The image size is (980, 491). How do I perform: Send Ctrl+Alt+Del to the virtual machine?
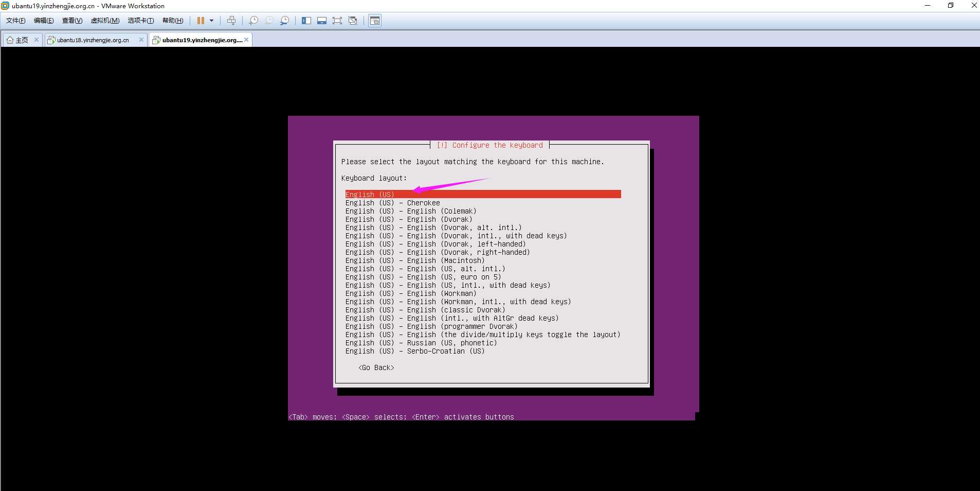(231, 21)
